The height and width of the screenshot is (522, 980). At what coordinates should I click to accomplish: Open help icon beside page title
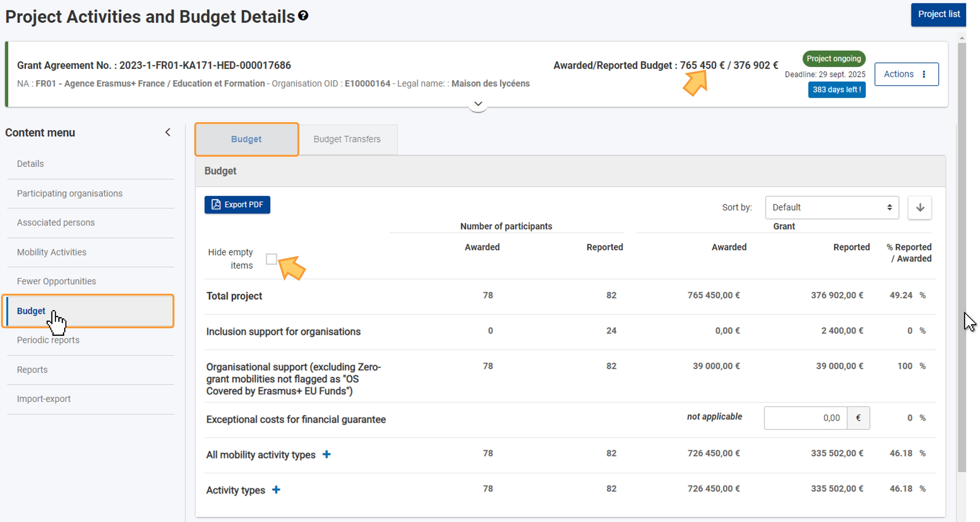click(303, 16)
